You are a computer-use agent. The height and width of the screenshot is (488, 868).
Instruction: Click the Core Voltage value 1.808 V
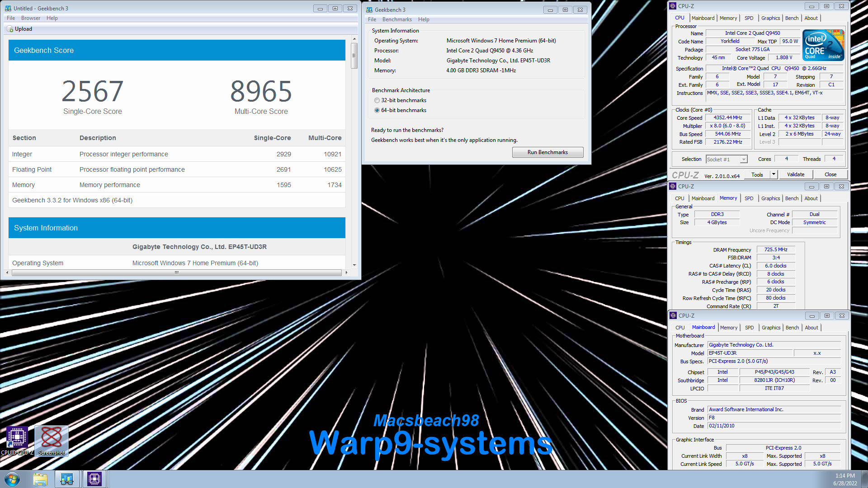(x=784, y=57)
